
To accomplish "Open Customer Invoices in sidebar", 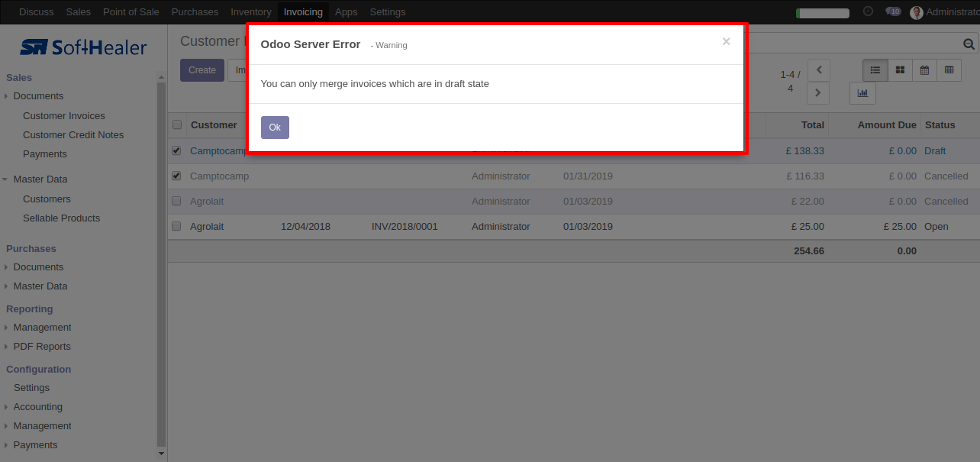I will (x=64, y=116).
